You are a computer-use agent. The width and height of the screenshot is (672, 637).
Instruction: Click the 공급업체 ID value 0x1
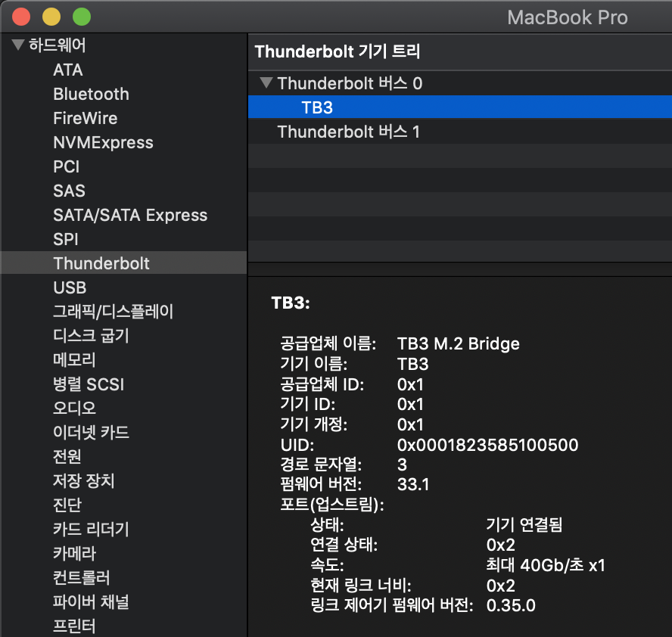click(410, 384)
